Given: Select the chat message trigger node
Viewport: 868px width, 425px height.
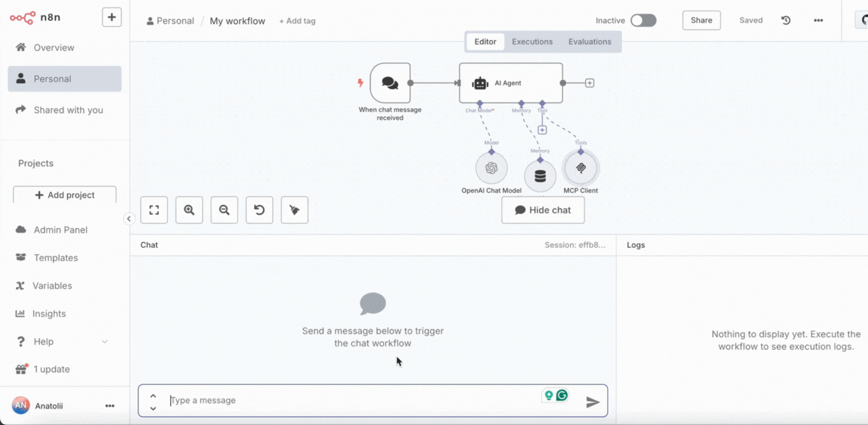Looking at the screenshot, I should [x=390, y=83].
